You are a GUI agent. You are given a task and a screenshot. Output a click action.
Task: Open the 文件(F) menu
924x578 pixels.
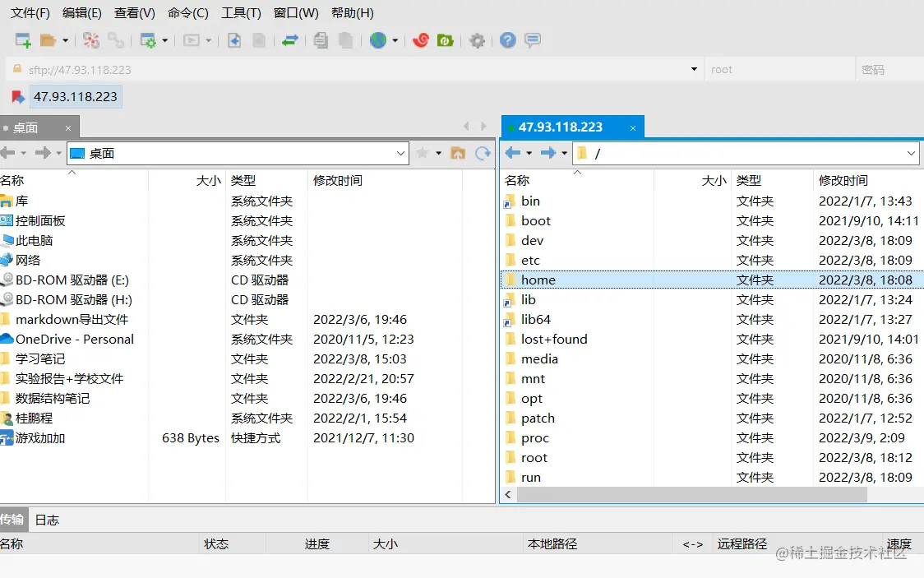30,13
